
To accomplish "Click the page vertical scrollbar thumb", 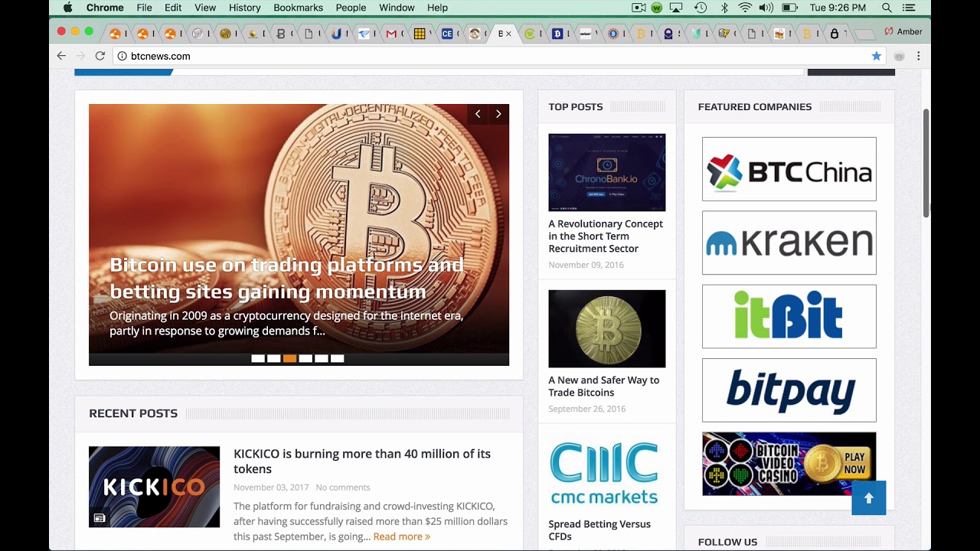I will (926, 162).
